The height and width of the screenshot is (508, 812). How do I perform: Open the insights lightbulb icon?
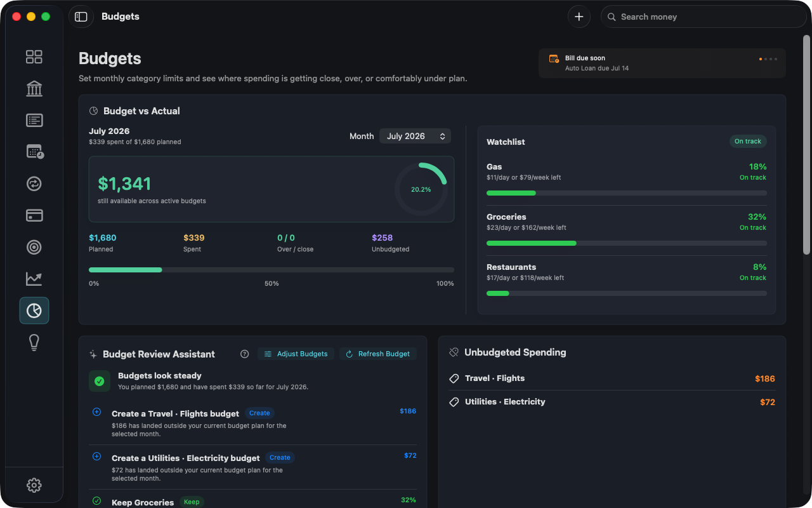click(34, 342)
